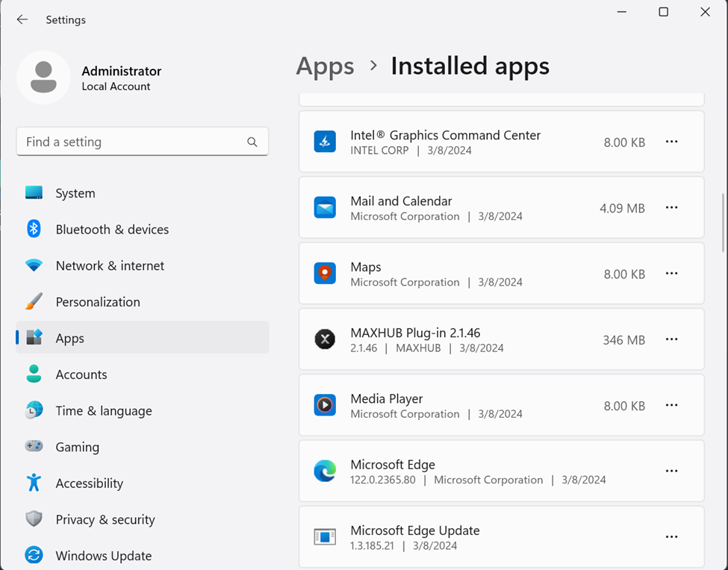The image size is (728, 570).
Task: Go to Bluetooth & devices settings
Action: [x=112, y=230]
